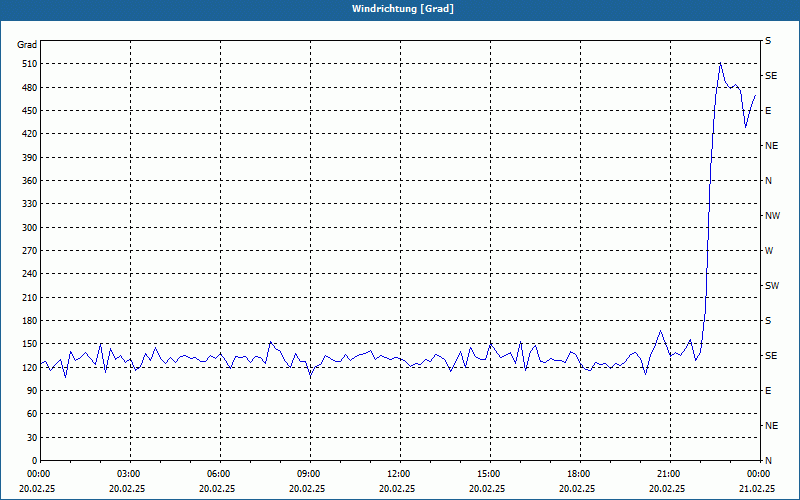Select the NW compass label
This screenshot has height=500, width=800.
coord(772,216)
